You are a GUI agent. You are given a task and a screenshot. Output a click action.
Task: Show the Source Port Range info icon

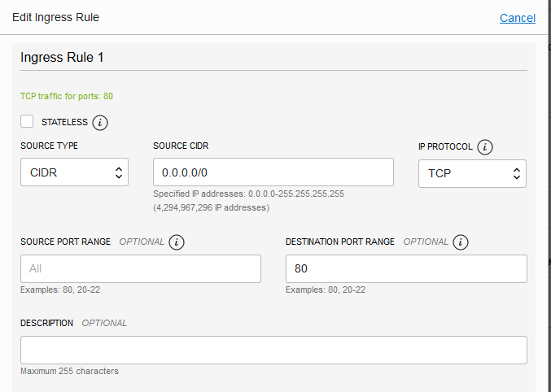click(177, 242)
